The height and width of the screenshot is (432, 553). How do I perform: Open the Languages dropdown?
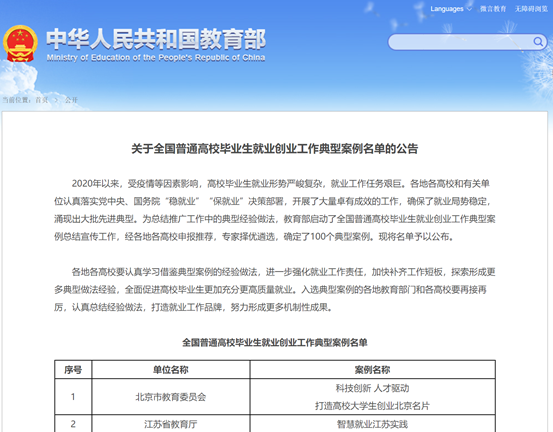(450, 9)
